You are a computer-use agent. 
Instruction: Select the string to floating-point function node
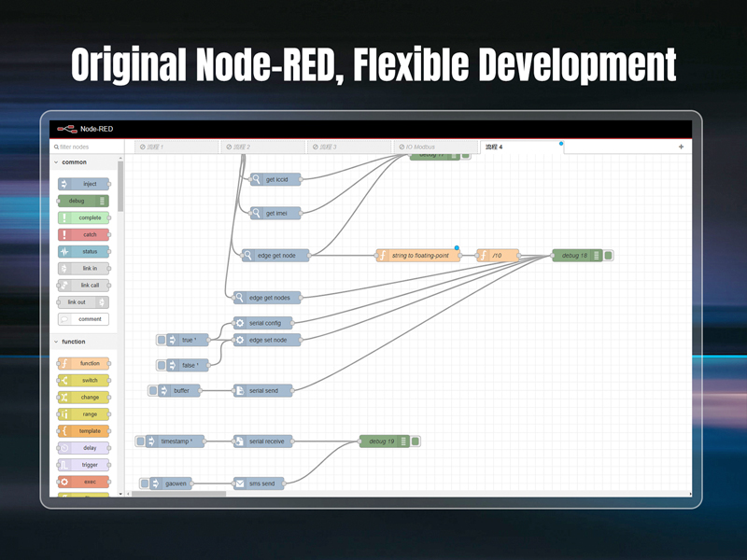(418, 256)
